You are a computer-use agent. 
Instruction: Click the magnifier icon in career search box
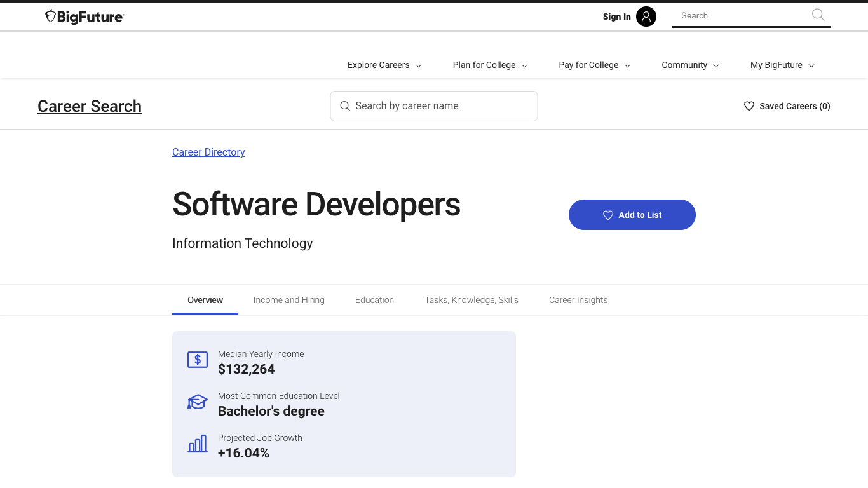pyautogui.click(x=345, y=106)
